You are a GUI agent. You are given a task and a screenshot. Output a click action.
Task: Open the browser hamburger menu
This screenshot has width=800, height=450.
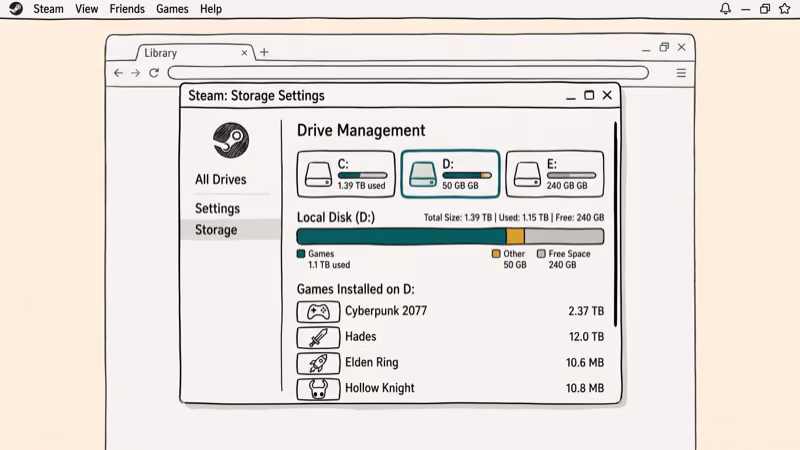pyautogui.click(x=681, y=73)
